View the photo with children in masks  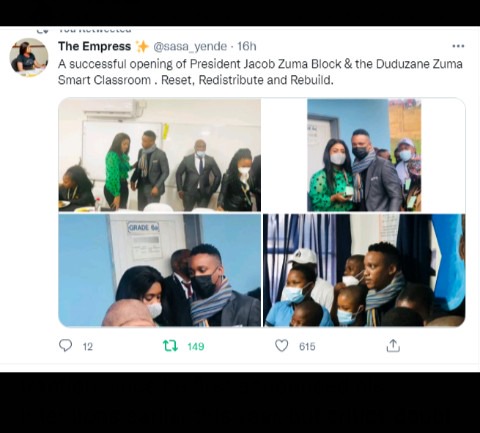pyautogui.click(x=364, y=270)
